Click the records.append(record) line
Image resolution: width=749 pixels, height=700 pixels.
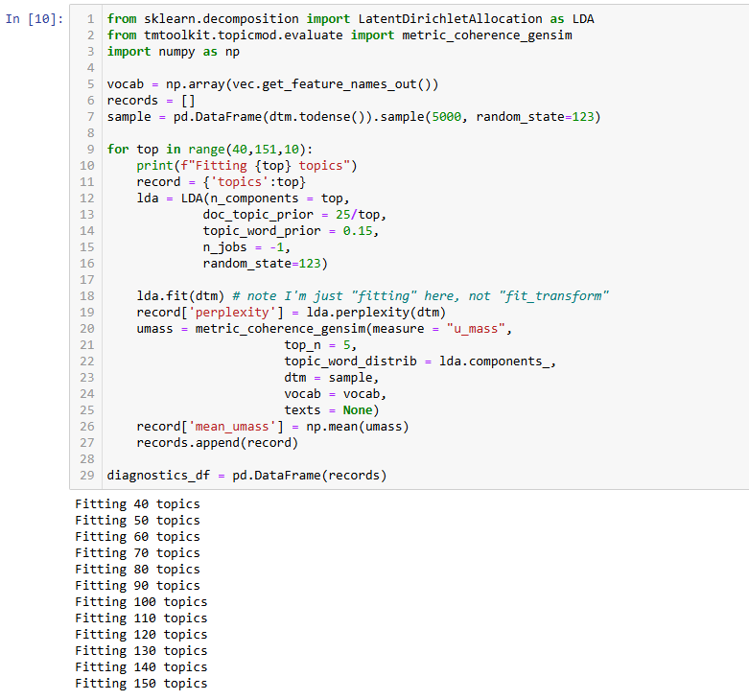tap(218, 443)
